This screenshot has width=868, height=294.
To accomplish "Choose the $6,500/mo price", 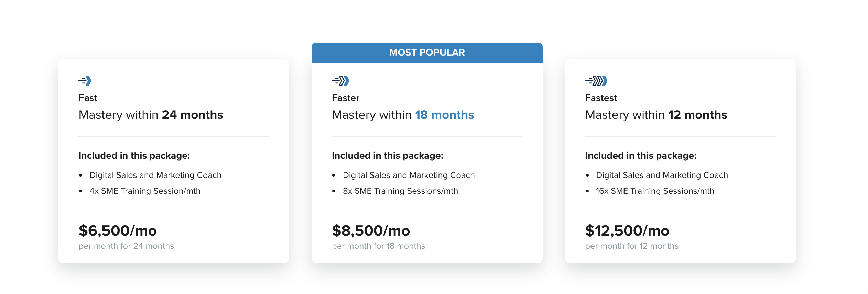I will pyautogui.click(x=118, y=231).
